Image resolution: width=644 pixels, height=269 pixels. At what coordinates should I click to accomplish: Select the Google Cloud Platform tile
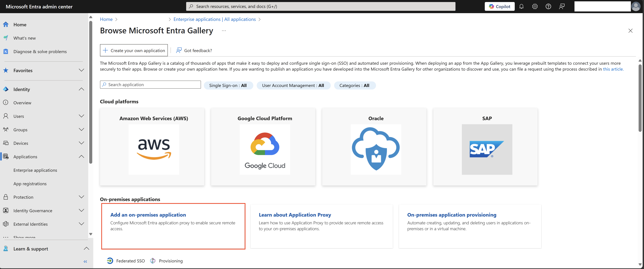[263, 147]
